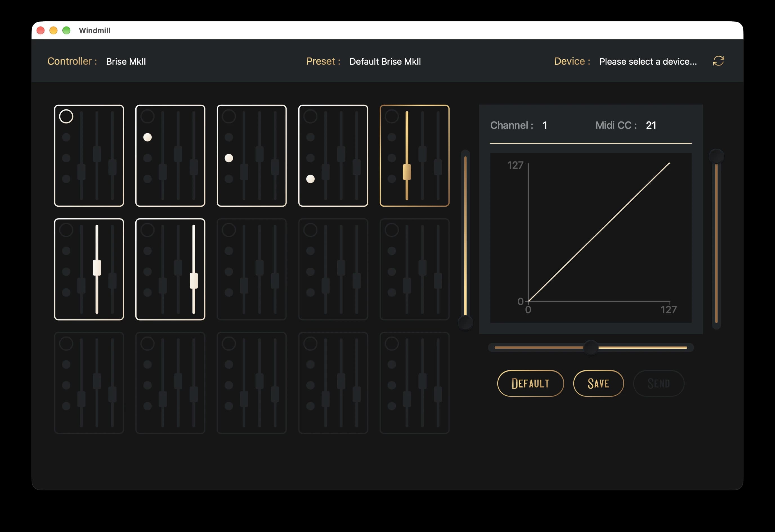Click the Preset label
The width and height of the screenshot is (775, 532).
click(x=323, y=61)
